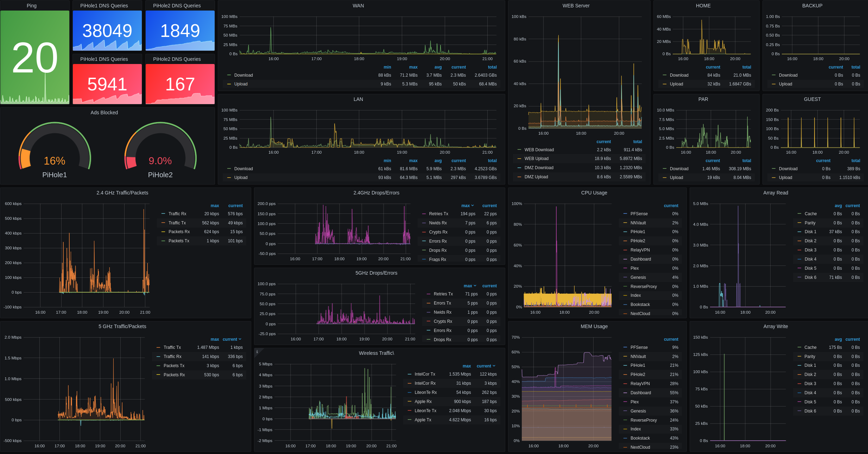Viewport: 868px width, 454px height.
Task: Click min column header in WAN legend
Action: pyautogui.click(x=387, y=67)
